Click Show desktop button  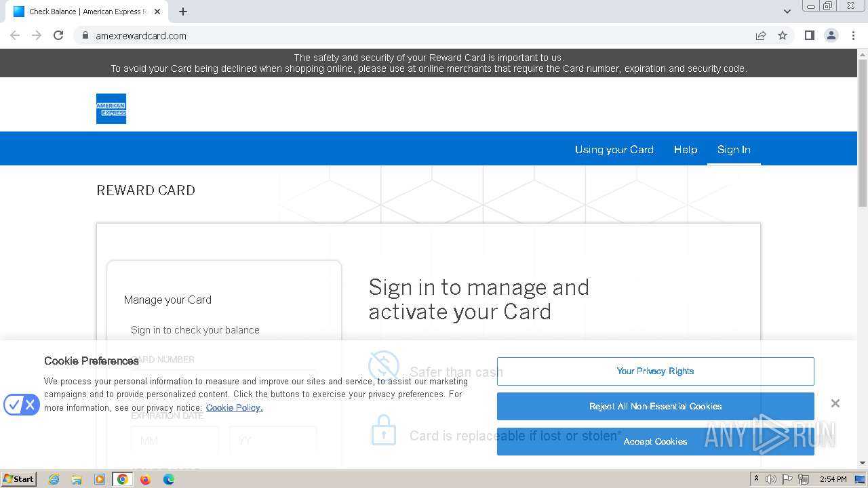click(x=861, y=479)
